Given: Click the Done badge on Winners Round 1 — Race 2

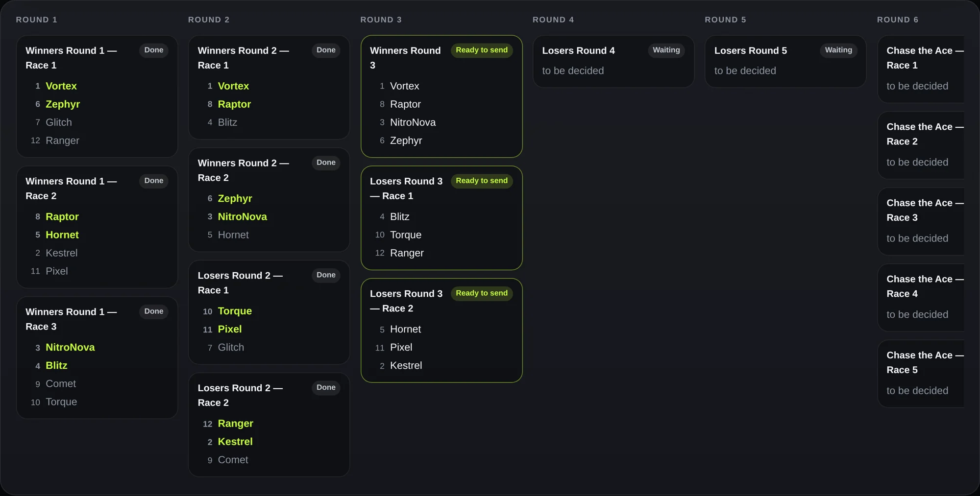Looking at the screenshot, I should [154, 181].
